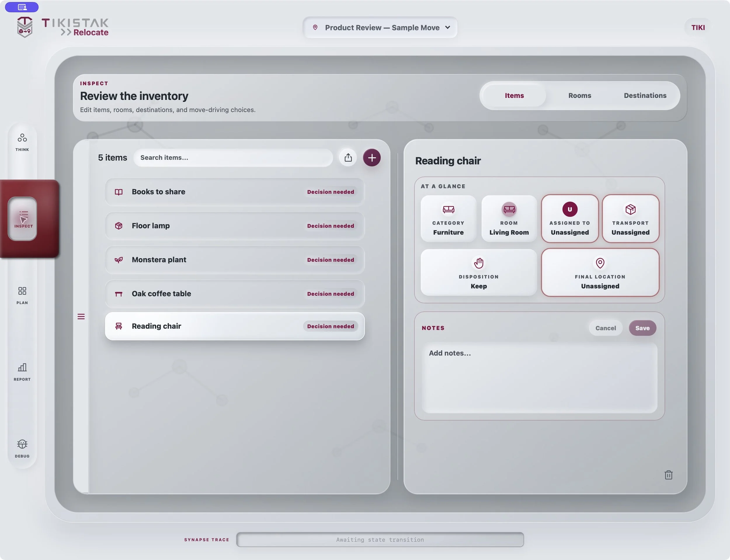This screenshot has height=560, width=730.
Task: Open the Final Location Unassigned card
Action: [600, 272]
